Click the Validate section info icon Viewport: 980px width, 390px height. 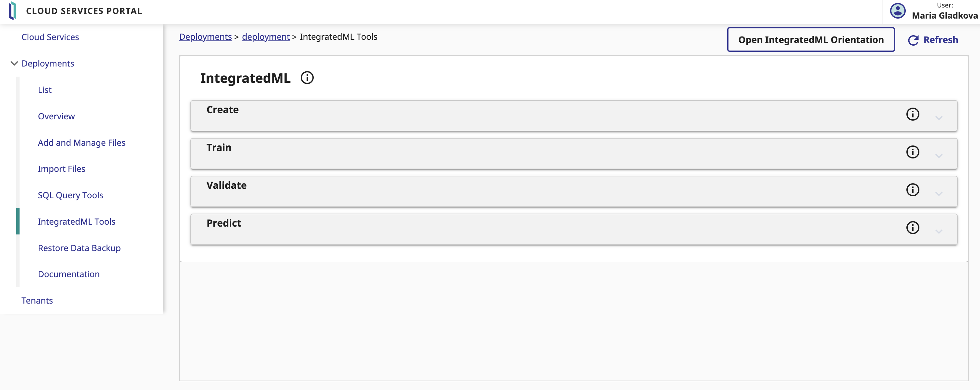point(912,190)
